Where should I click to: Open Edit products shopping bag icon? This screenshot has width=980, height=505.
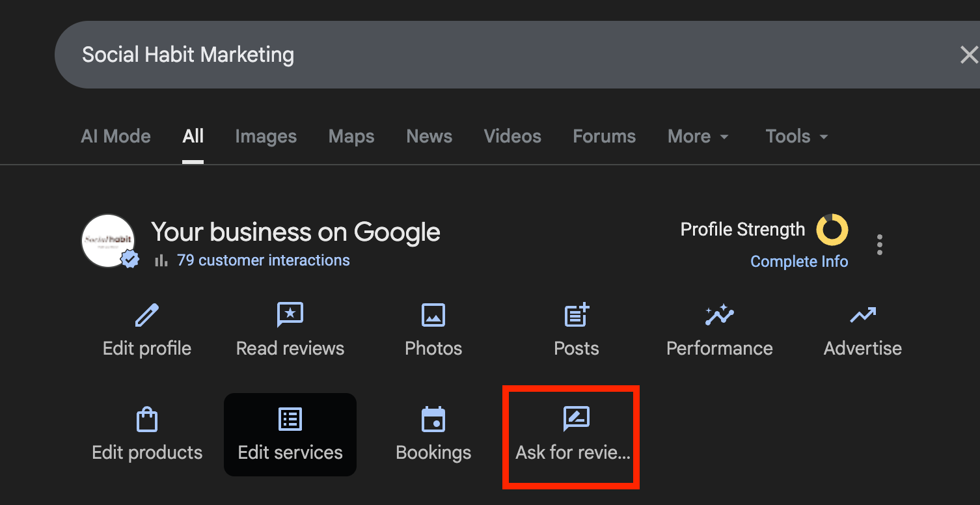pyautogui.click(x=147, y=420)
